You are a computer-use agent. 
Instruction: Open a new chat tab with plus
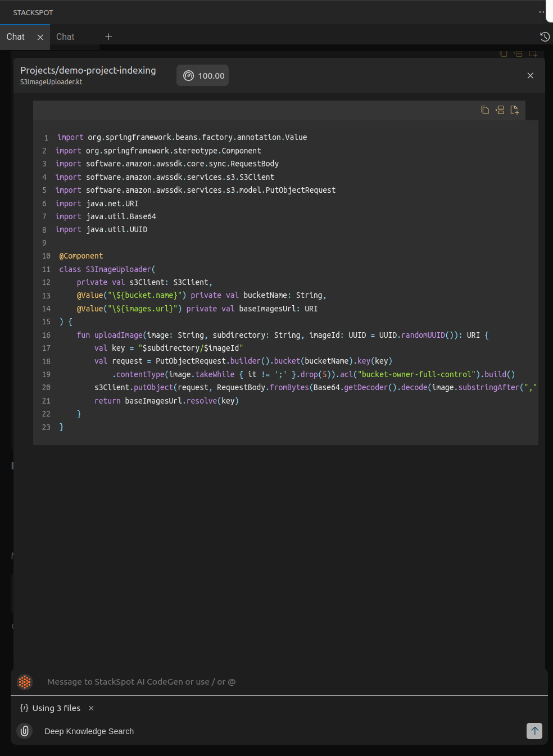click(108, 37)
